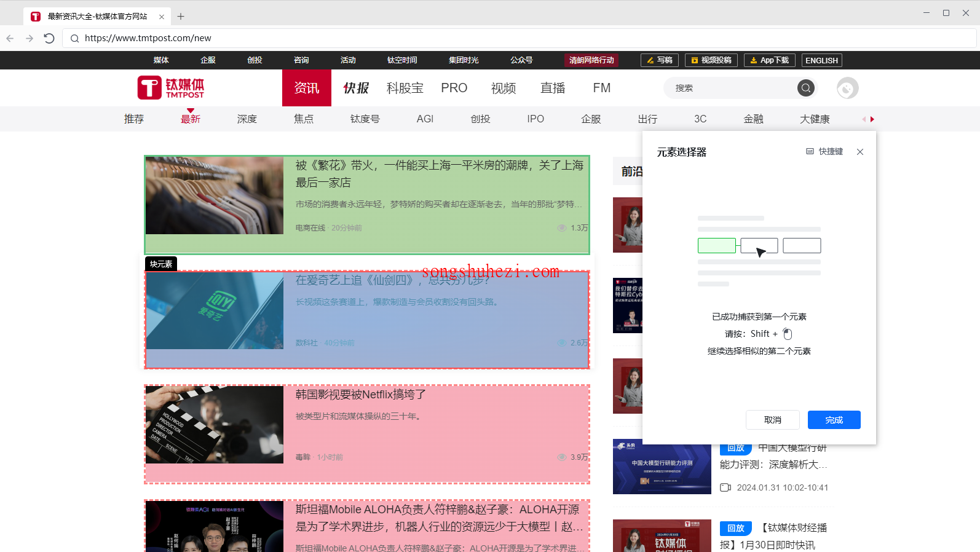
Task: Click the search magnifier button
Action: [x=806, y=88]
